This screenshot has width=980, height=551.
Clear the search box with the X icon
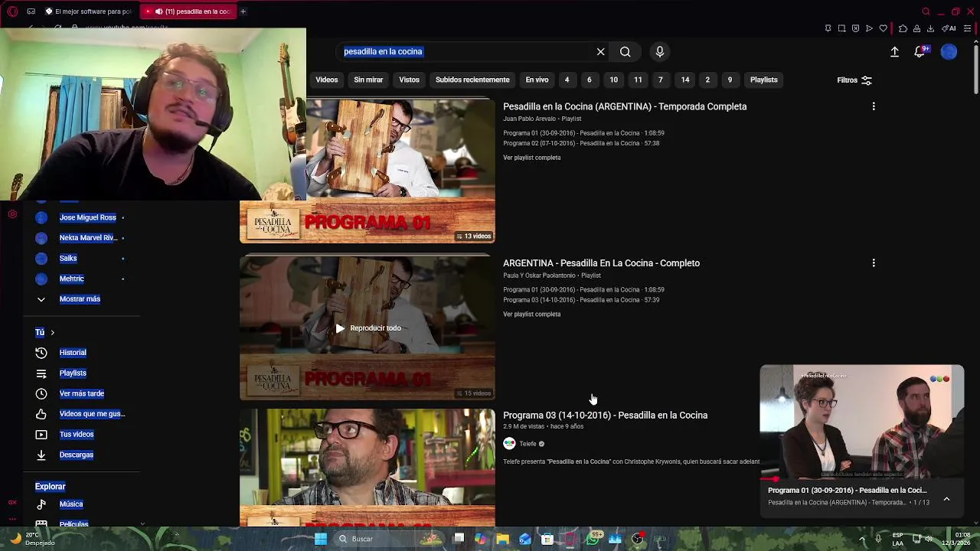click(x=601, y=51)
